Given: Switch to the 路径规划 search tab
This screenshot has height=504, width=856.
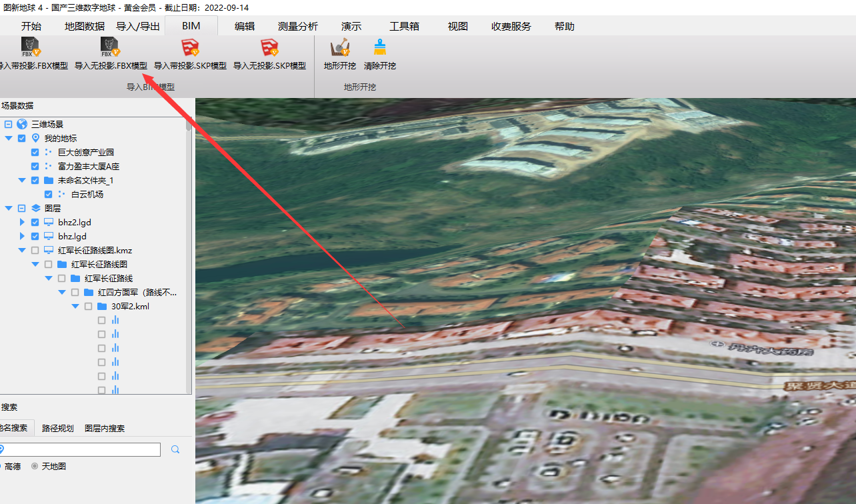Looking at the screenshot, I should [x=57, y=429].
